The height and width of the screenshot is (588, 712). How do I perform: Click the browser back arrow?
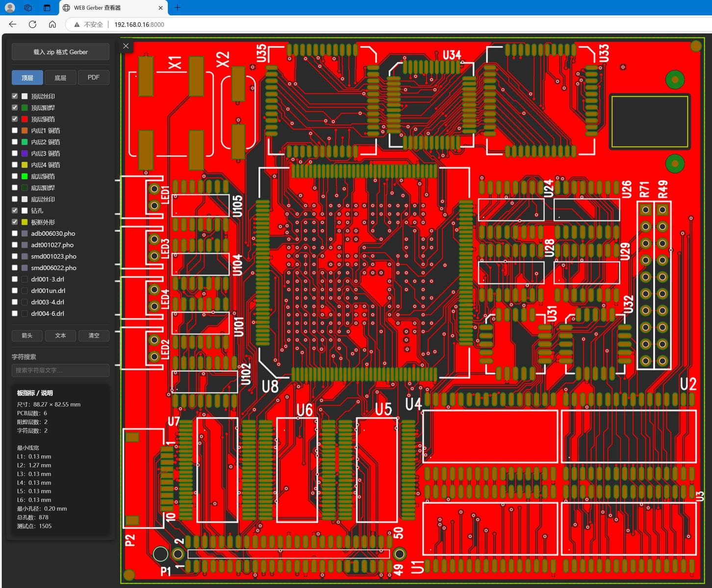(x=13, y=24)
